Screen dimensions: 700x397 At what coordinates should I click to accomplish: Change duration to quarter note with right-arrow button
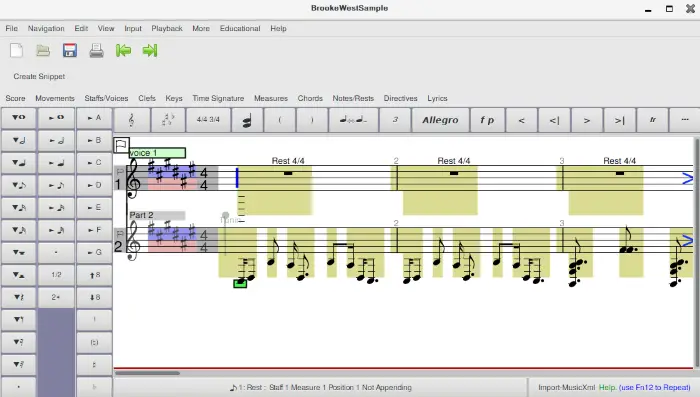tap(56, 163)
